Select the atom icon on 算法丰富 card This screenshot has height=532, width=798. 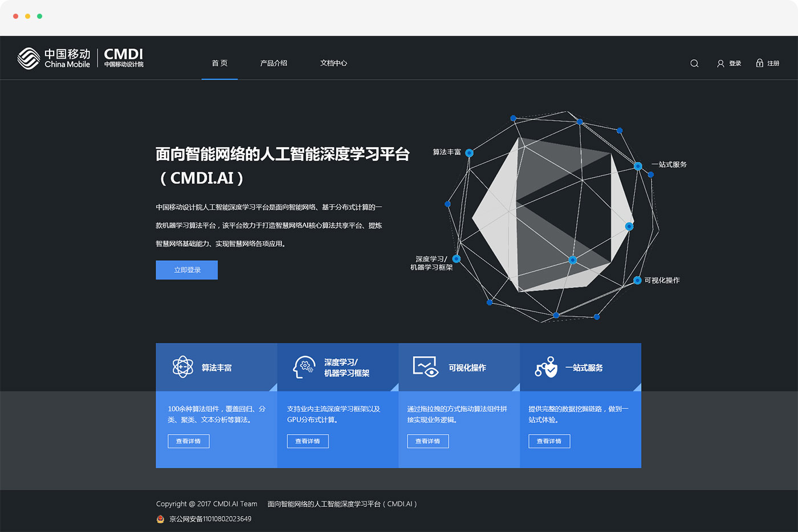[x=182, y=367]
